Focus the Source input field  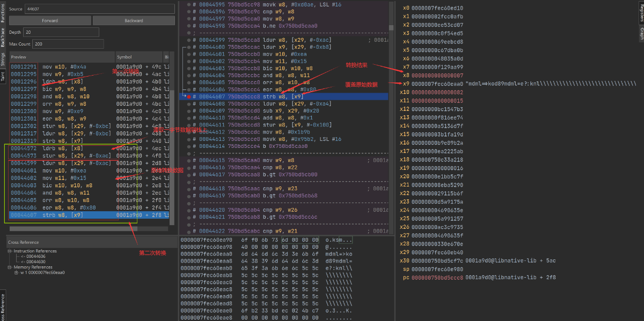[x=100, y=9]
